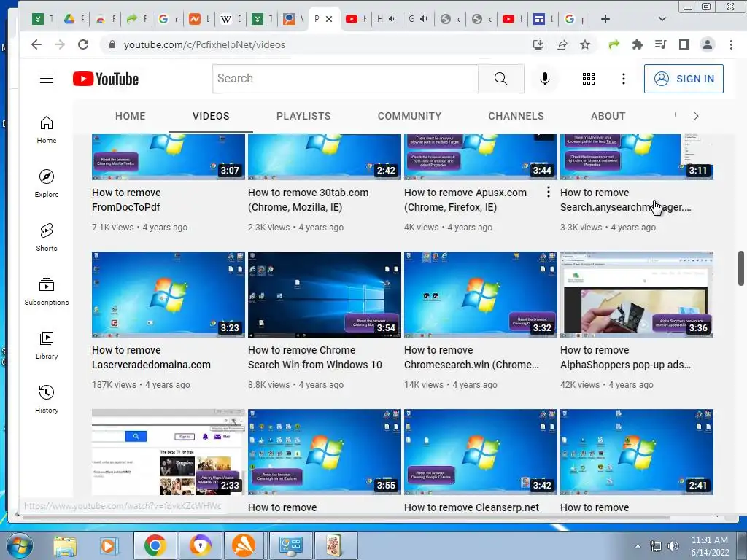Open video How to remove FromDocToPdf

click(126, 200)
